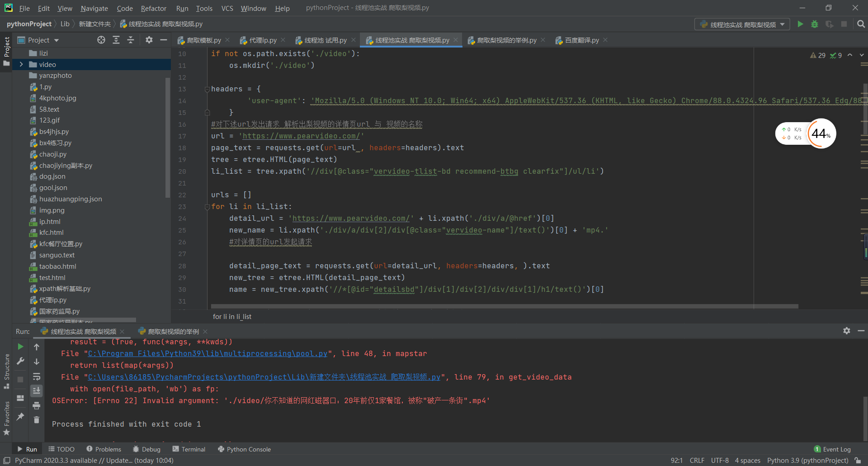
Task: Close the 线程池 试用.py tab
Action: [354, 40]
